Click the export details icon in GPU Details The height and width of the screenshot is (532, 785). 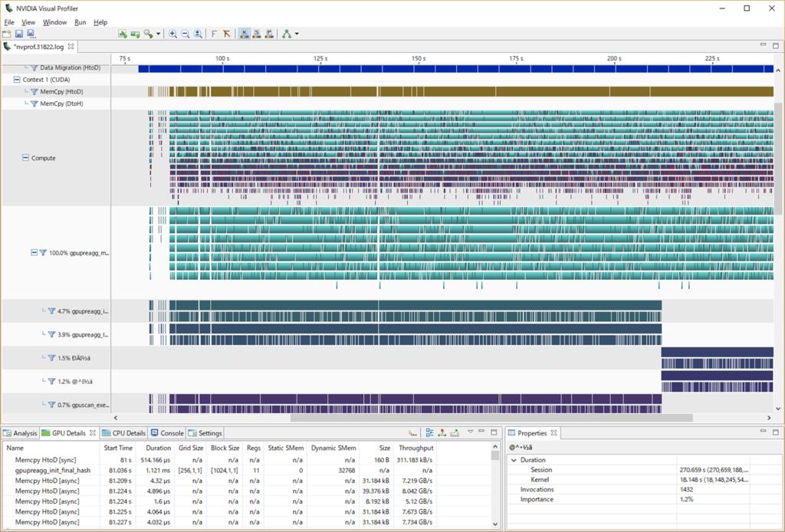coord(455,433)
